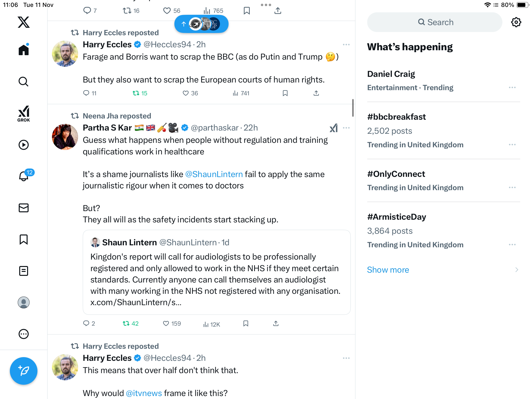Open the video tab play icon

pyautogui.click(x=24, y=145)
